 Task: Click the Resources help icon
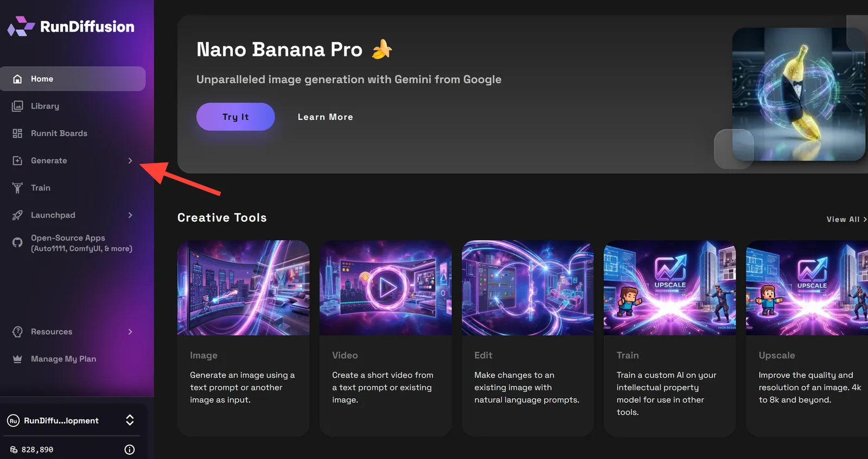pyautogui.click(x=17, y=331)
